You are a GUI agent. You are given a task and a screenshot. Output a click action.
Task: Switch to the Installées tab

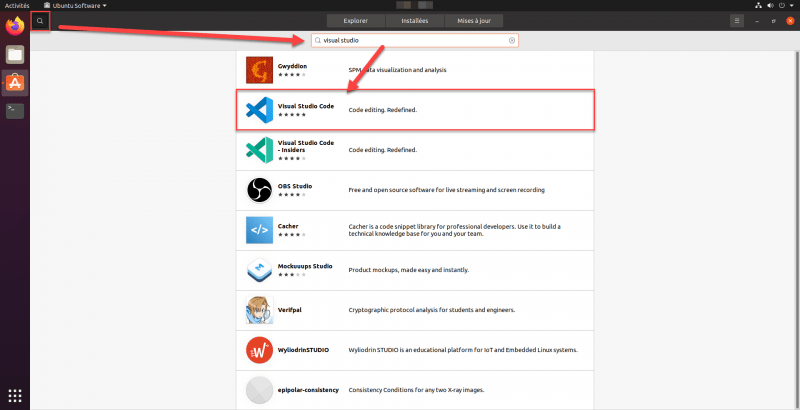click(414, 21)
